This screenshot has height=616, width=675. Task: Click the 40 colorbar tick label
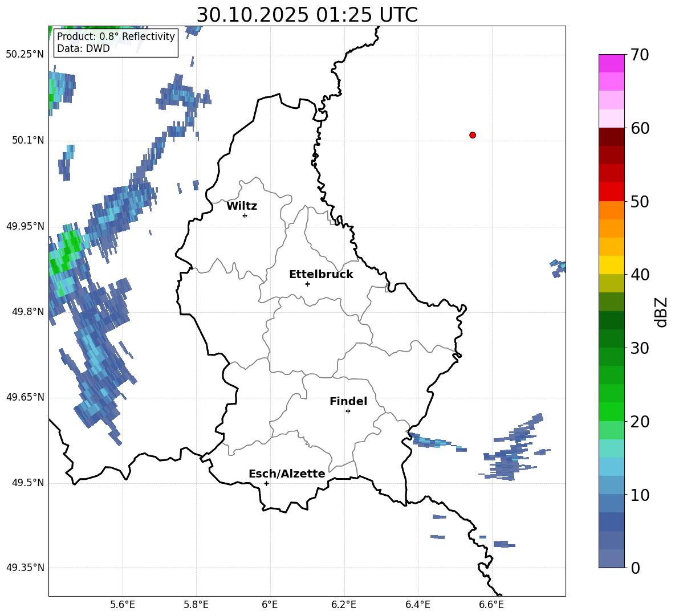640,275
